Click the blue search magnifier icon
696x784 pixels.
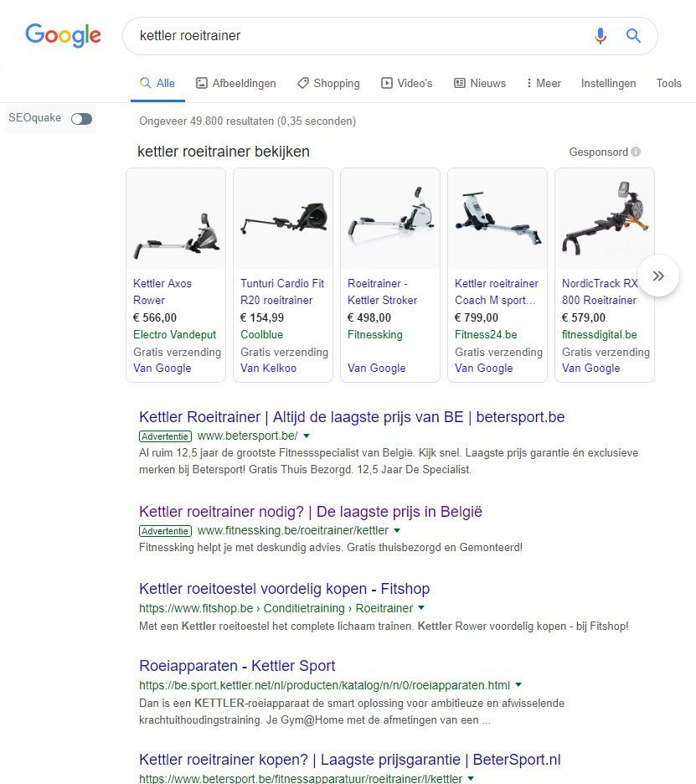633,35
